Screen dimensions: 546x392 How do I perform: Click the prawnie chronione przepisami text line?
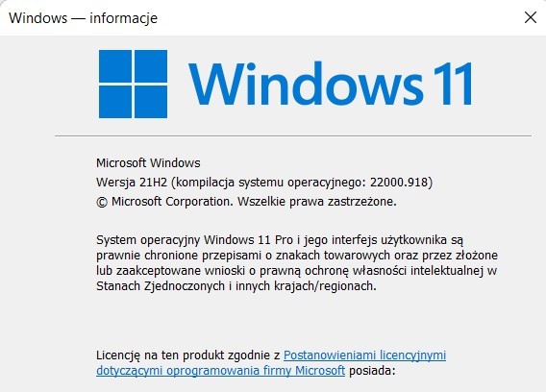click(x=297, y=256)
